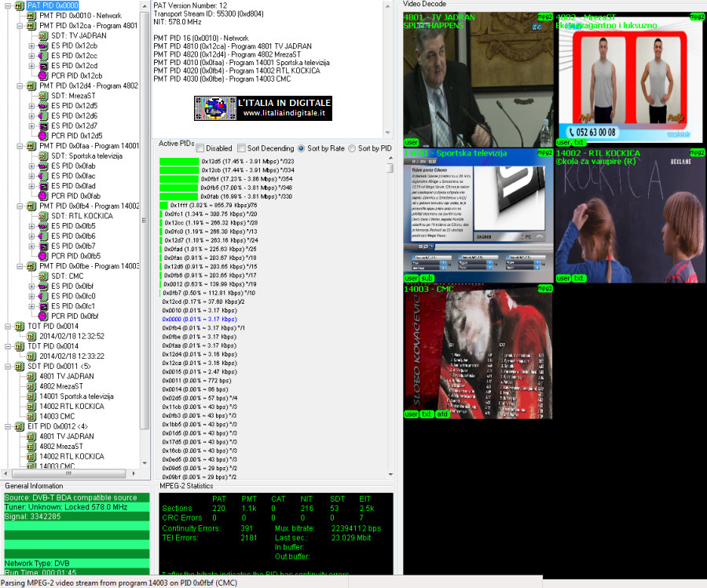Click the SDT: MrezaST icon

pyautogui.click(x=43, y=96)
